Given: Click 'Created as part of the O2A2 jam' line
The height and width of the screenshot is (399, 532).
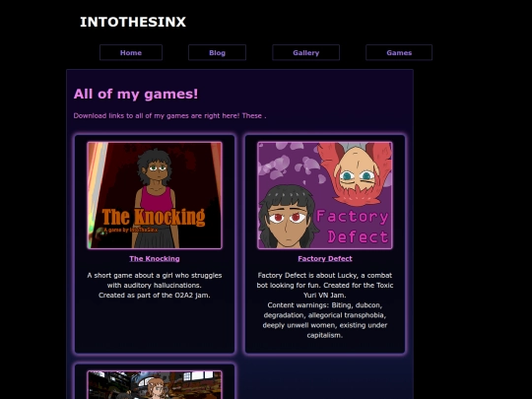Looking at the screenshot, I should (x=155, y=296).
